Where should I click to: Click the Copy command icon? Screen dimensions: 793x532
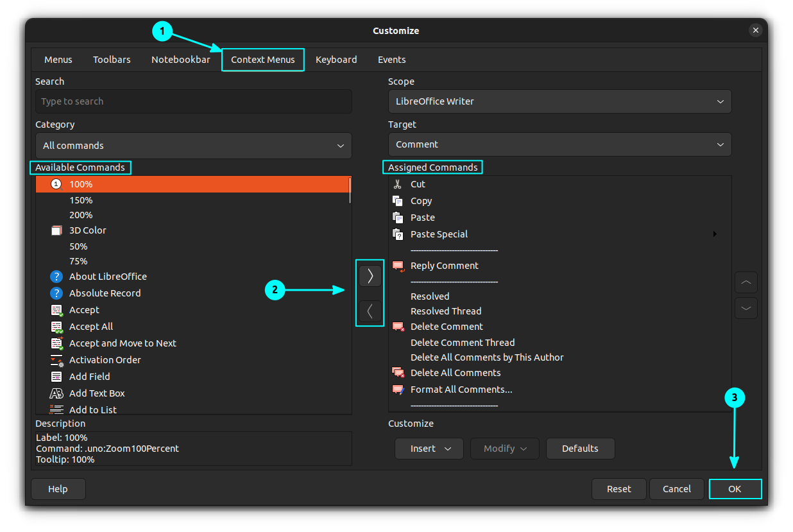pyautogui.click(x=398, y=201)
